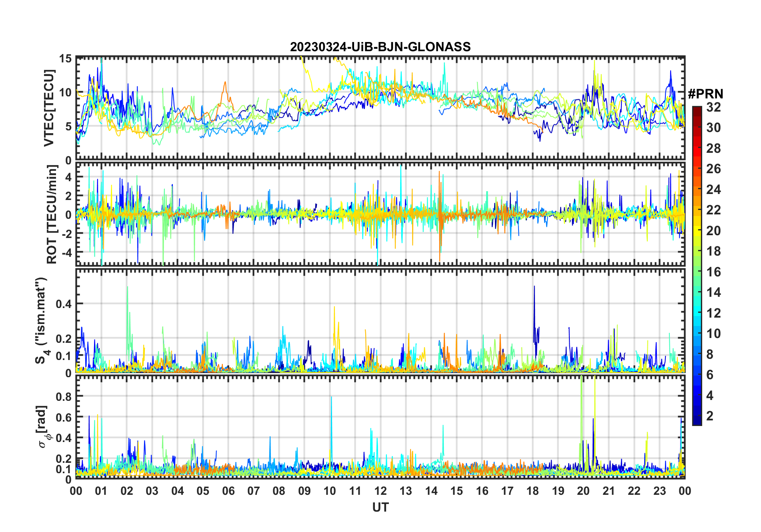Select ROT y-axis tick label -2

(x=67, y=234)
